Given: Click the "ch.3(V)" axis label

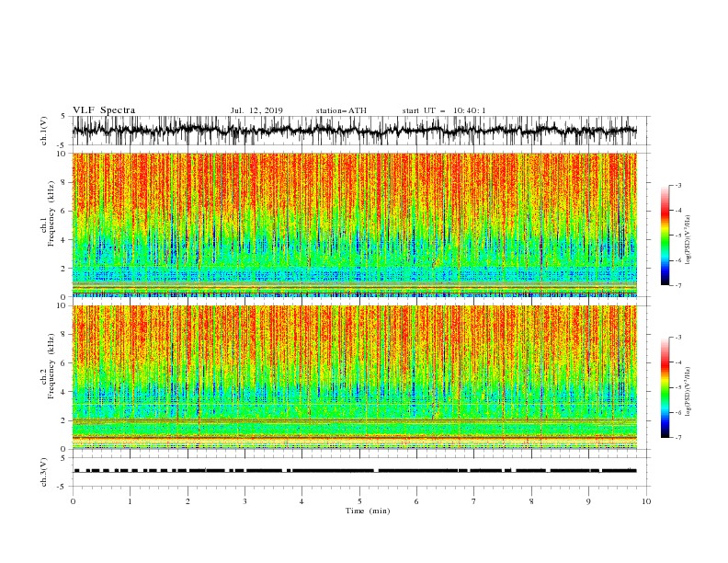Looking at the screenshot, I should click(x=44, y=472).
